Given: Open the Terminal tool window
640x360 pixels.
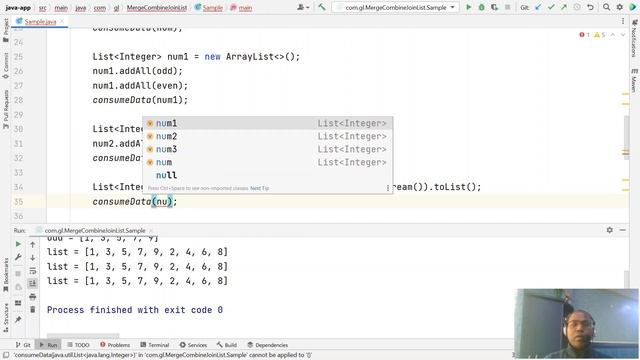Looking at the screenshot, I should coord(155,345).
